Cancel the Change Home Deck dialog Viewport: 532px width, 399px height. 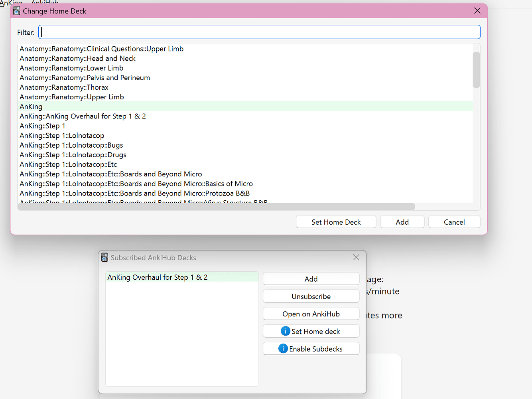pyautogui.click(x=454, y=222)
